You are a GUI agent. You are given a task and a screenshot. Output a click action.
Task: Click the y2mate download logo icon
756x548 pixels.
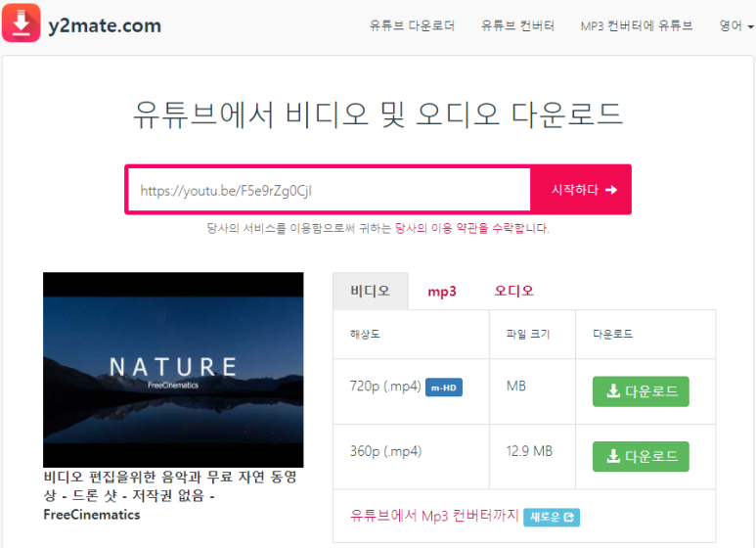[x=22, y=23]
